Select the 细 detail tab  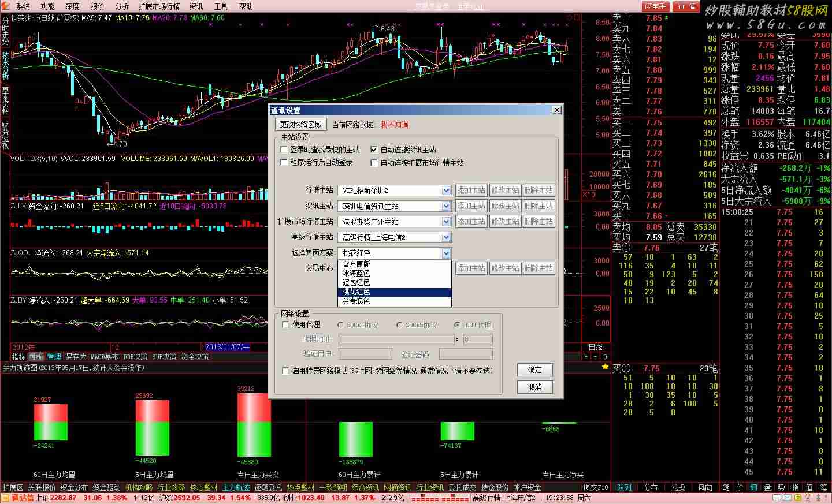pyautogui.click(x=753, y=488)
